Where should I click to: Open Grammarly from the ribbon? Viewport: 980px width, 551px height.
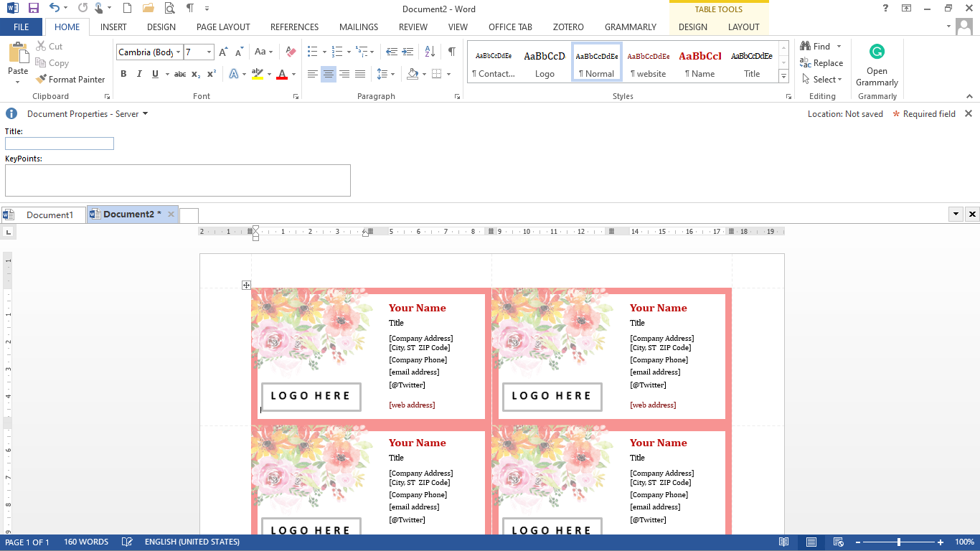(x=876, y=61)
